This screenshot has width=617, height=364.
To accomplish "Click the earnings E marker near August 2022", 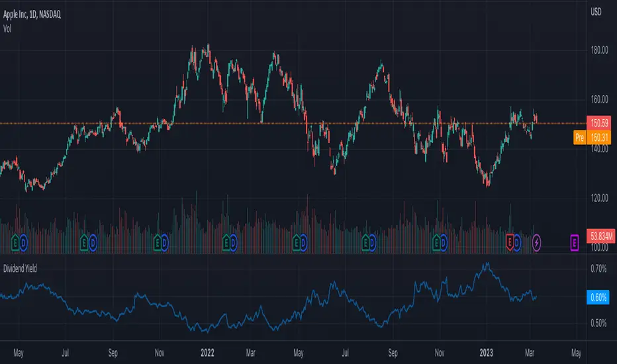I will 365,243.
